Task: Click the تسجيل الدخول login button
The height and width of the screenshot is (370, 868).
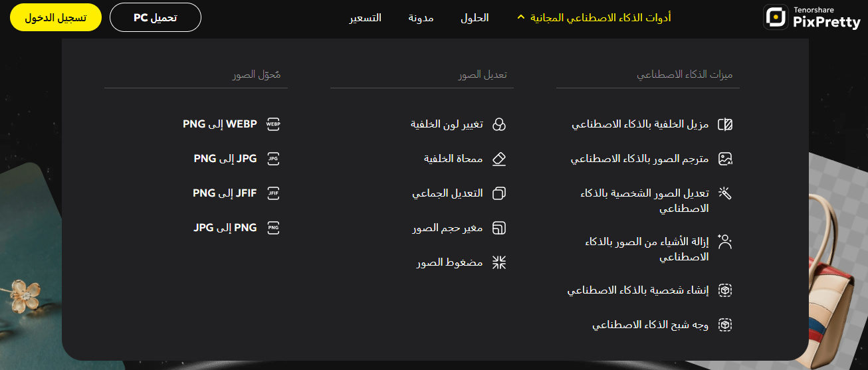Action: tap(56, 17)
